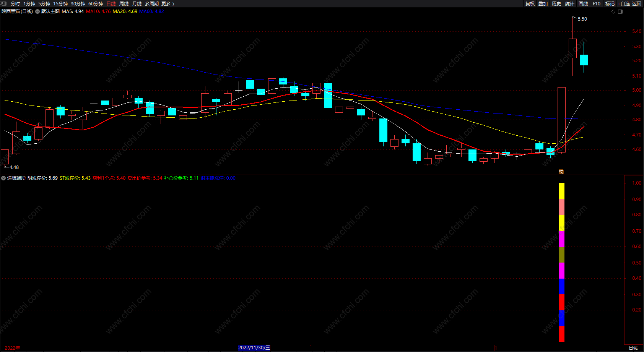Click the 2022/11/30/三 date marker

[x=254, y=348]
